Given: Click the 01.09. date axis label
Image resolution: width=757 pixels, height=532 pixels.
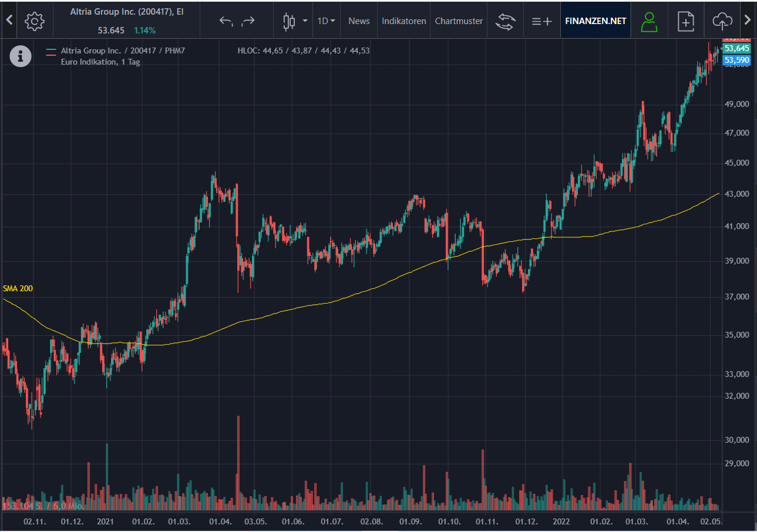Looking at the screenshot, I should 411,521.
